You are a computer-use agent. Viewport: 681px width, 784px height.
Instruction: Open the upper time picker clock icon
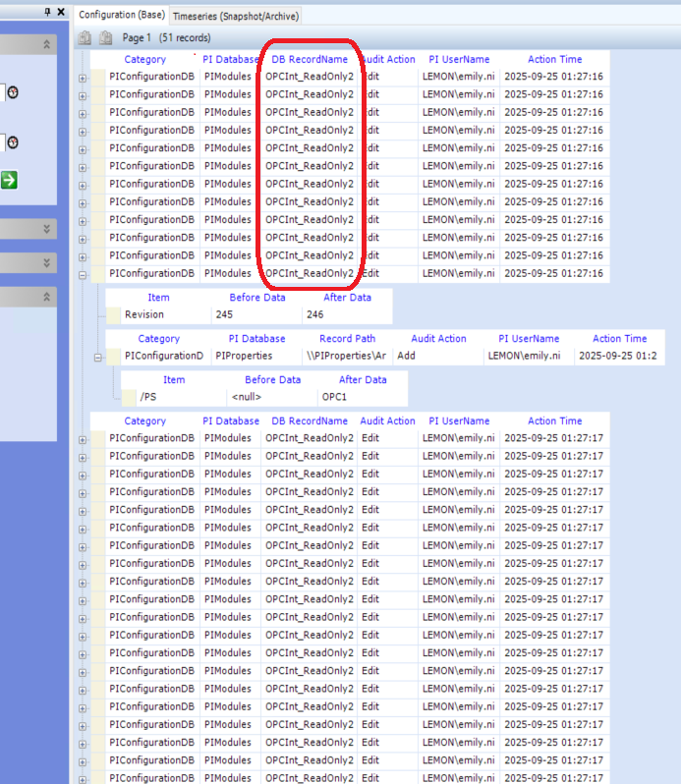point(13,92)
